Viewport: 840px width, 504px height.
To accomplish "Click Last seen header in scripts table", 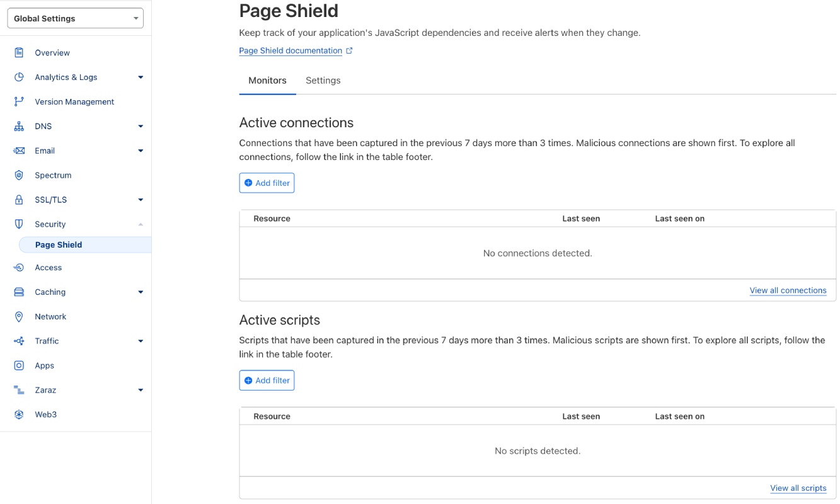I will pos(581,416).
